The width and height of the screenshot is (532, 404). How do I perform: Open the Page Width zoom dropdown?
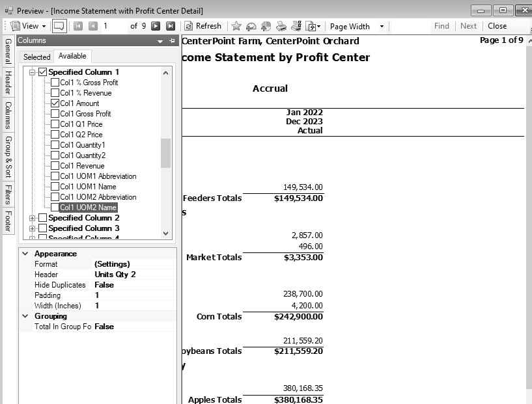382,27
